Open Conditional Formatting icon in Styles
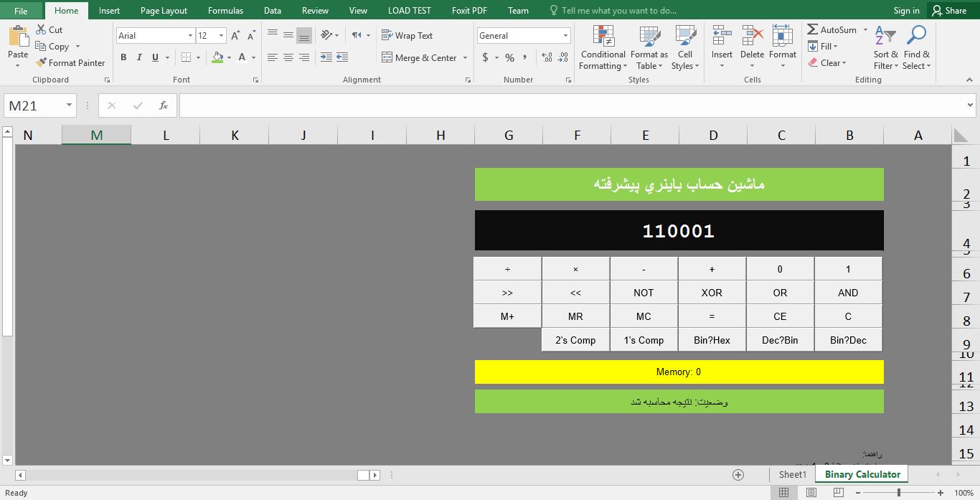This screenshot has width=980, height=500. [603, 36]
